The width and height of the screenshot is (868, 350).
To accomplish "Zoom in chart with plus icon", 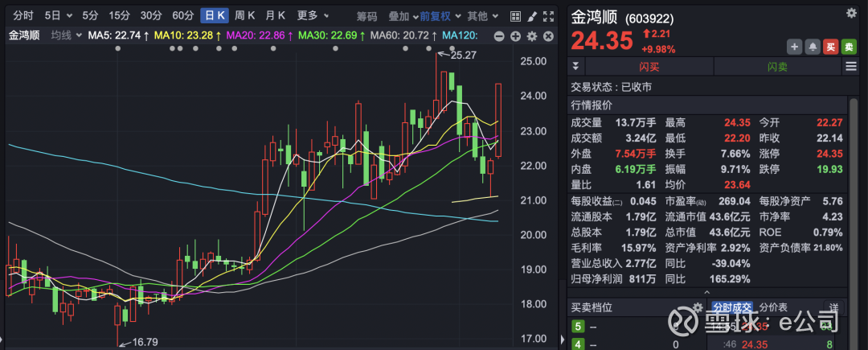I will point(515,36).
